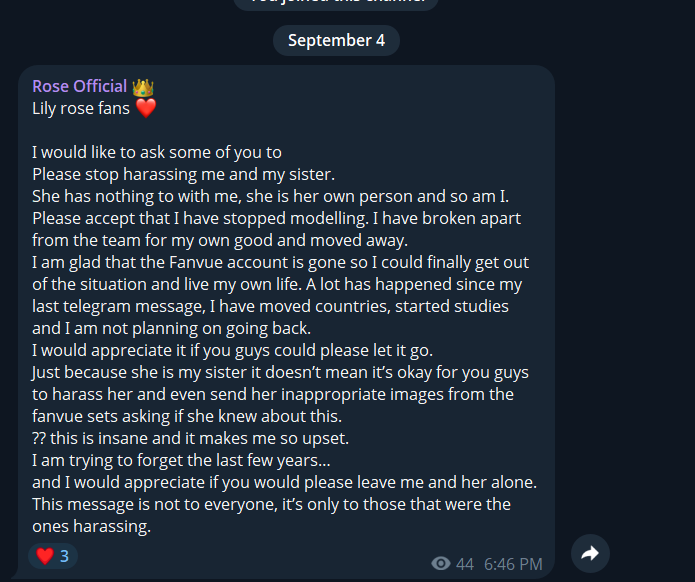Click the line starting 'fanvue sets asking'
Screen dimensions: 695x582
click(x=184, y=416)
